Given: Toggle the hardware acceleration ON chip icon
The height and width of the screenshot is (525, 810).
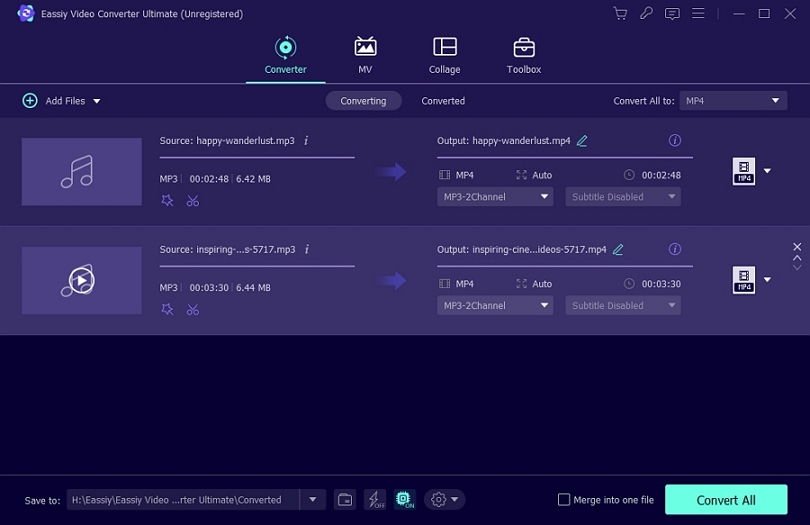Looking at the screenshot, I should (x=404, y=500).
